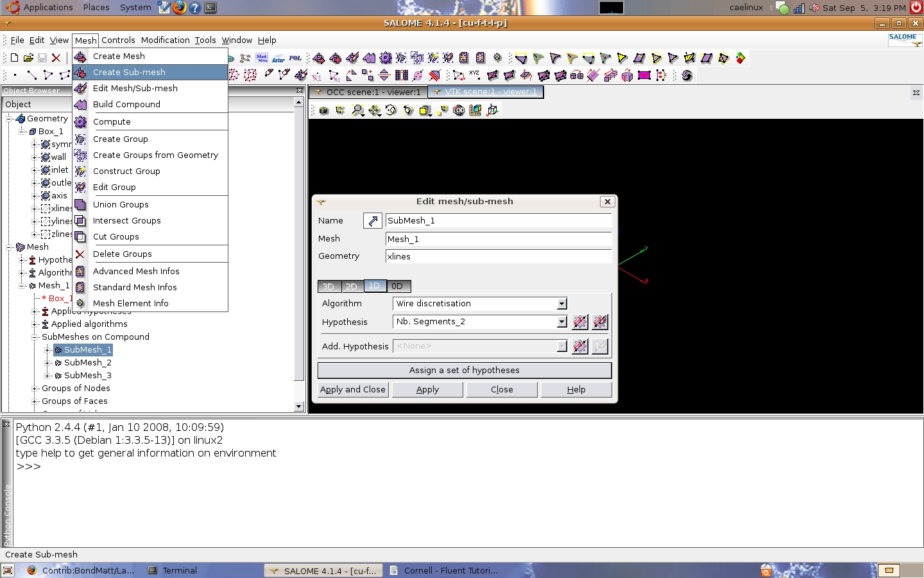This screenshot has width=924, height=578.
Task: Click the Compute gear icon in the mesh toolbar
Action: [385, 58]
